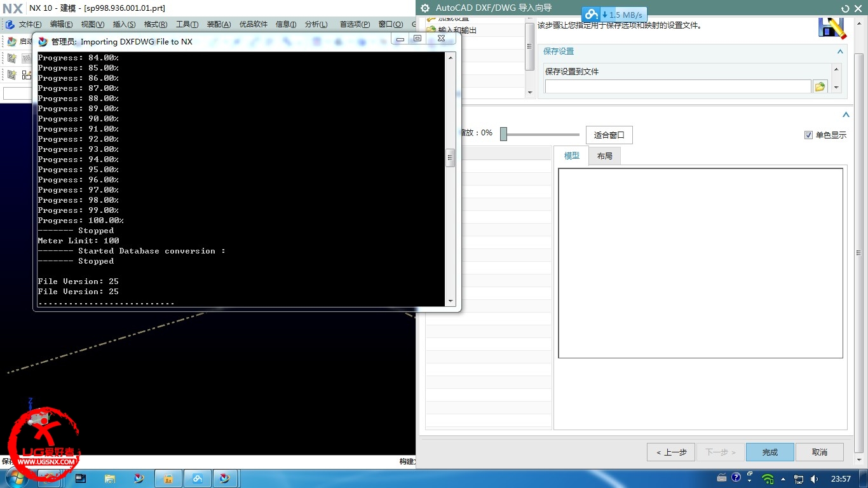Click the 完成 finish button
The image size is (868, 488).
tap(770, 452)
